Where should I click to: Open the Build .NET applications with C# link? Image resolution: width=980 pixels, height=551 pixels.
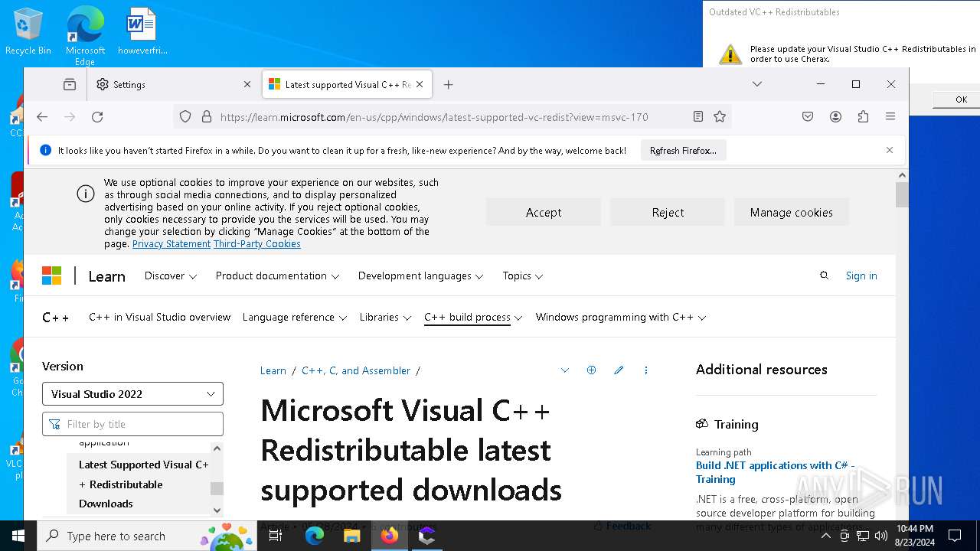tap(775, 472)
